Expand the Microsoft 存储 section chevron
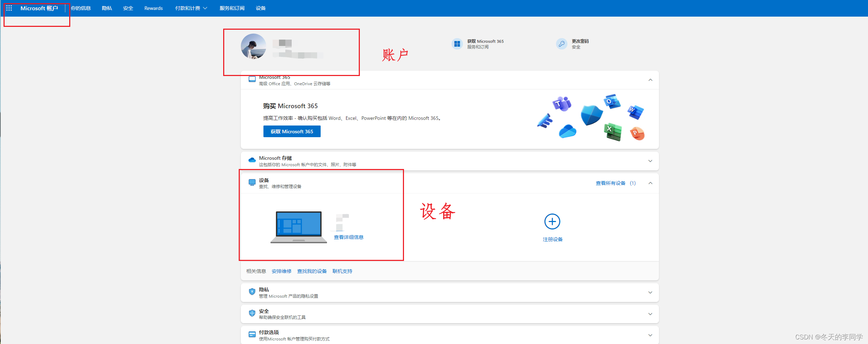 (650, 161)
